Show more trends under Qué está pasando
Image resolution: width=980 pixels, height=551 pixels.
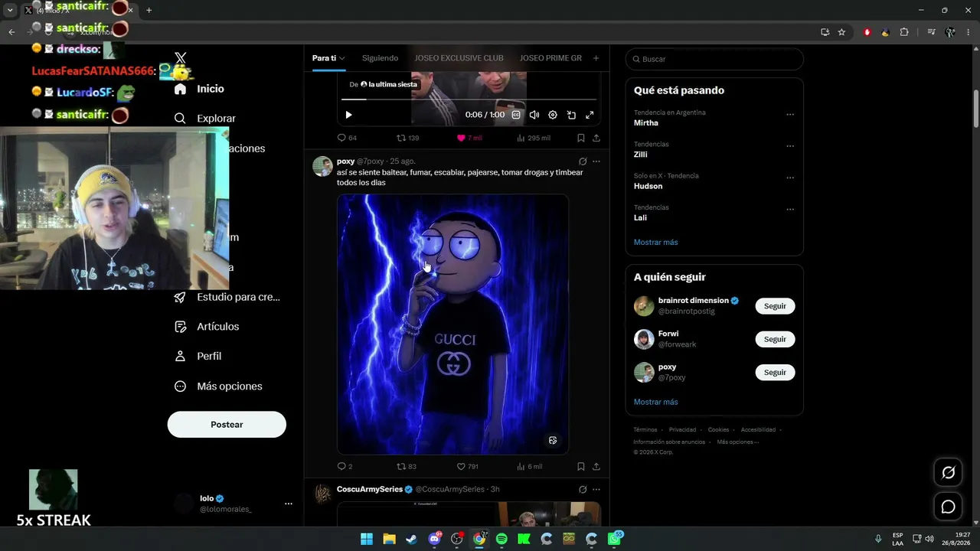[x=655, y=243]
